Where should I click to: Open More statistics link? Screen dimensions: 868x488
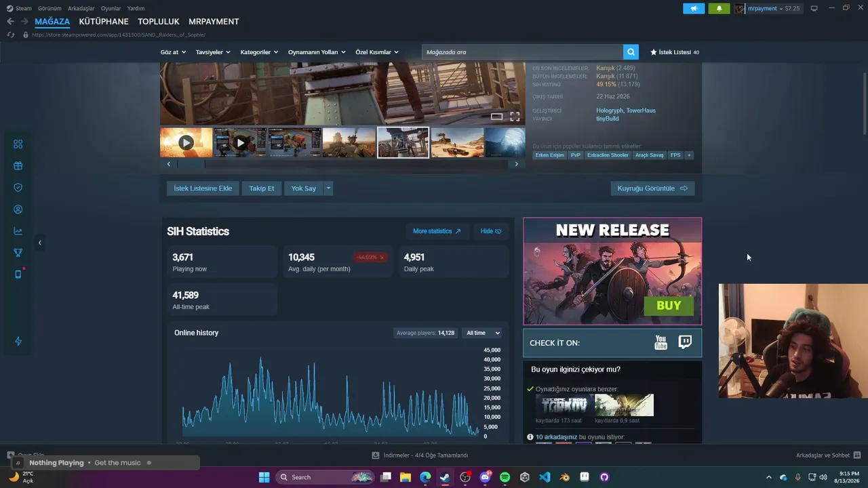[x=437, y=231]
